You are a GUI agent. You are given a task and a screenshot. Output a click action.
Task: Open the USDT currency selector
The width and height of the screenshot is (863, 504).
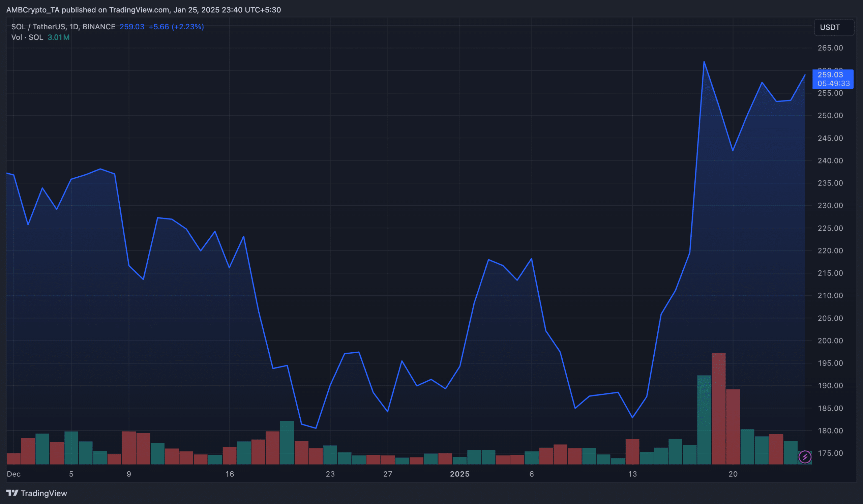pos(834,27)
